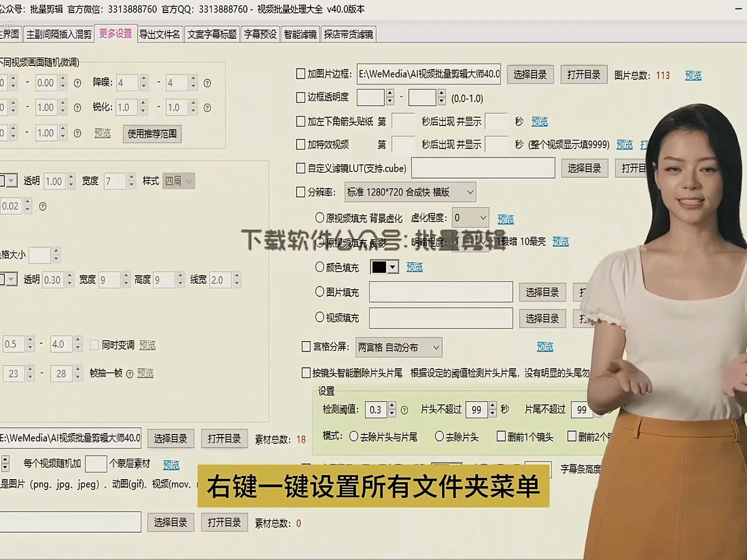Open the 预览 link next to 图片总数
Viewport: 747px width, 560px height.
pos(693,75)
